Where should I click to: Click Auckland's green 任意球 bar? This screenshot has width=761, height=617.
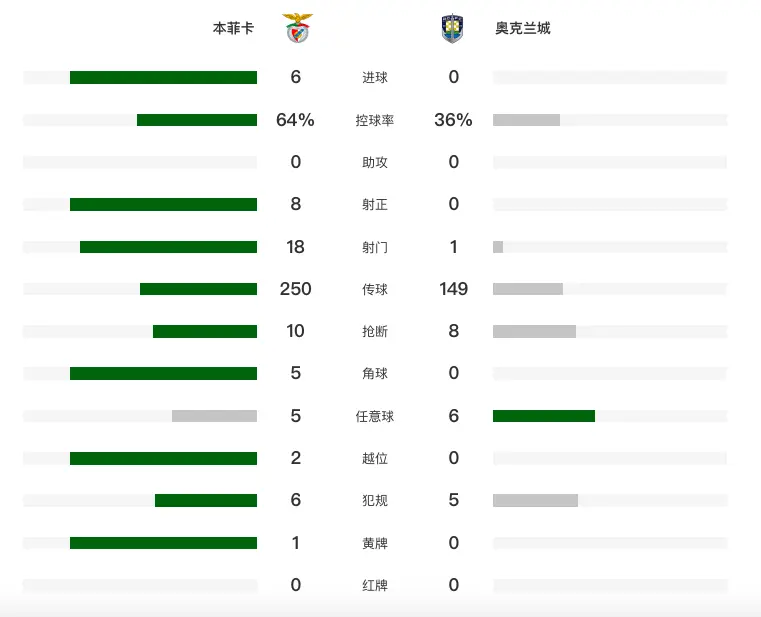[544, 416]
